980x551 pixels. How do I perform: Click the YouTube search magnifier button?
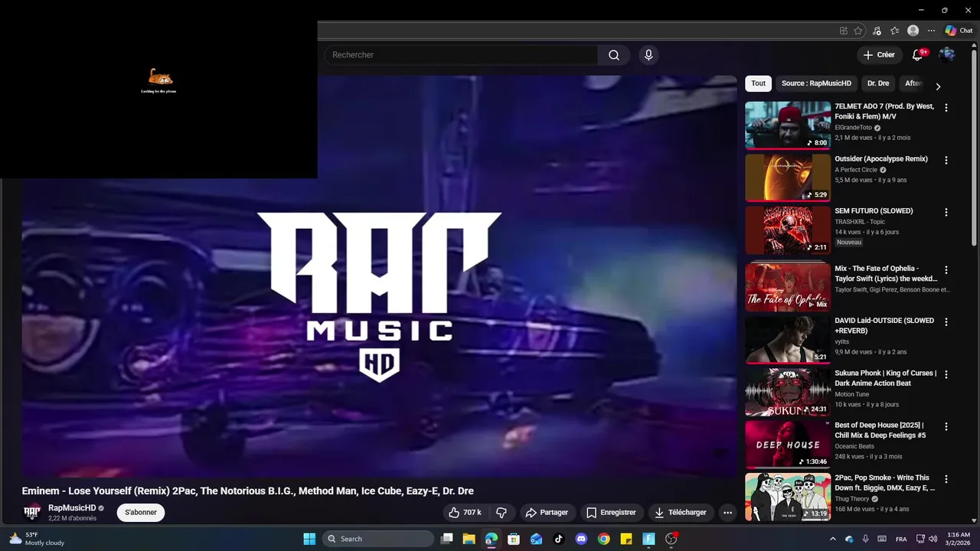[x=614, y=55]
